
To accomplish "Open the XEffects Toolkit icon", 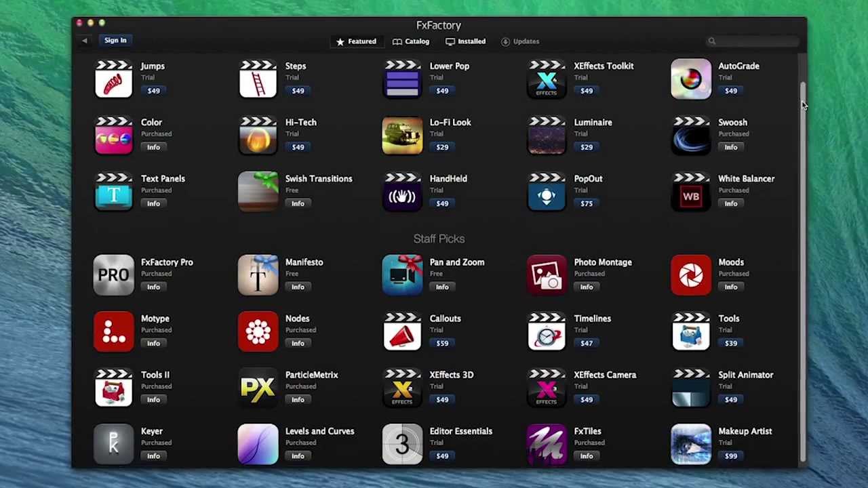I will (x=547, y=79).
